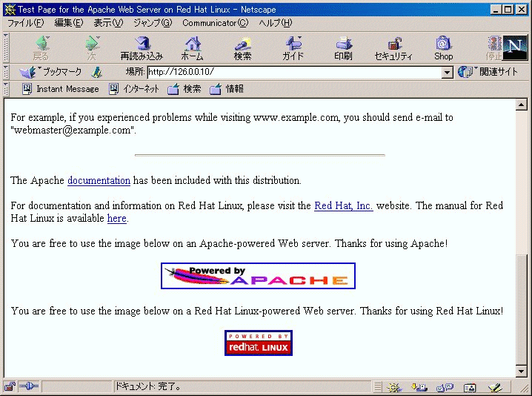Open the Red Hat manual 'here' link

tap(117, 218)
